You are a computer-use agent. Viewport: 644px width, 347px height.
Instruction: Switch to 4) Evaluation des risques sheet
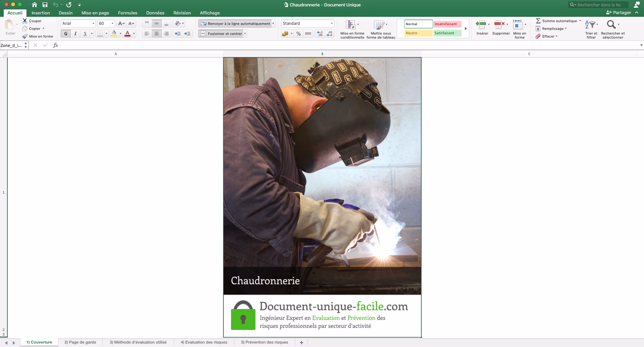point(204,342)
